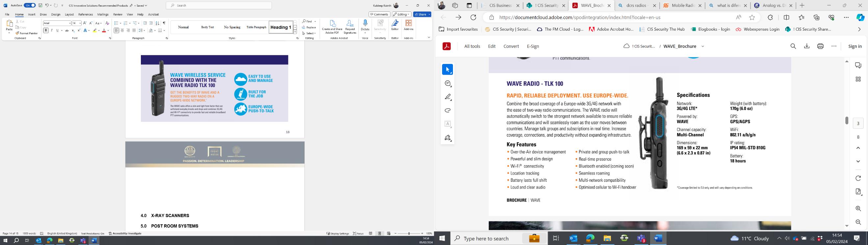
Task: Expand the Styles gallery more arrow
Action: [x=295, y=32]
